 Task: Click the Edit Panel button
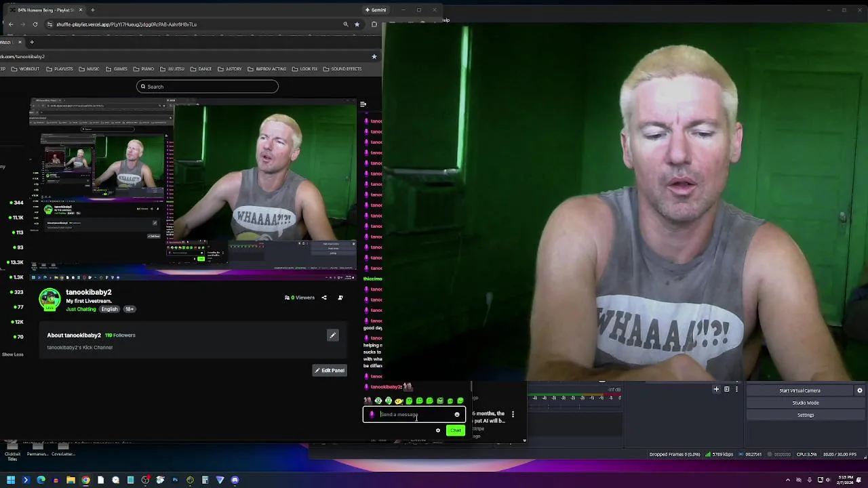click(330, 371)
